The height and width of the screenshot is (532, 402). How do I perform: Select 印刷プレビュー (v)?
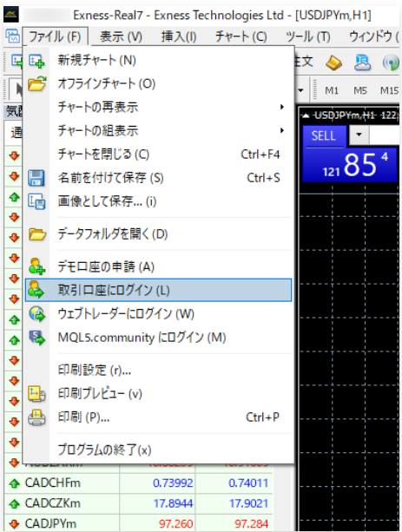coord(158,393)
